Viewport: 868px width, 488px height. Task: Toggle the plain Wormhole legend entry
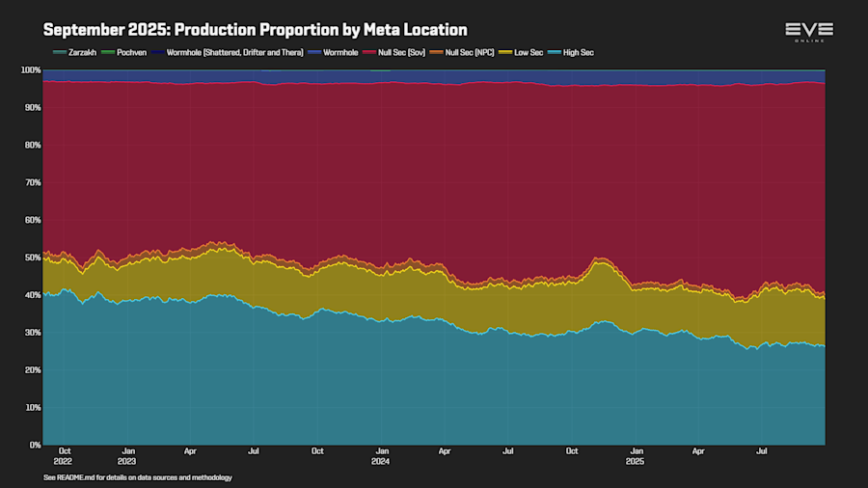(x=333, y=53)
